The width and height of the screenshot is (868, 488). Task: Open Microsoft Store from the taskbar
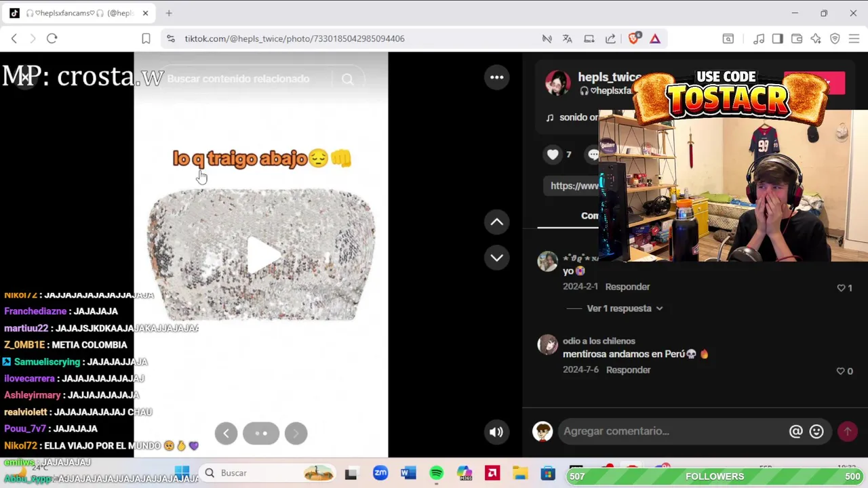point(548,473)
